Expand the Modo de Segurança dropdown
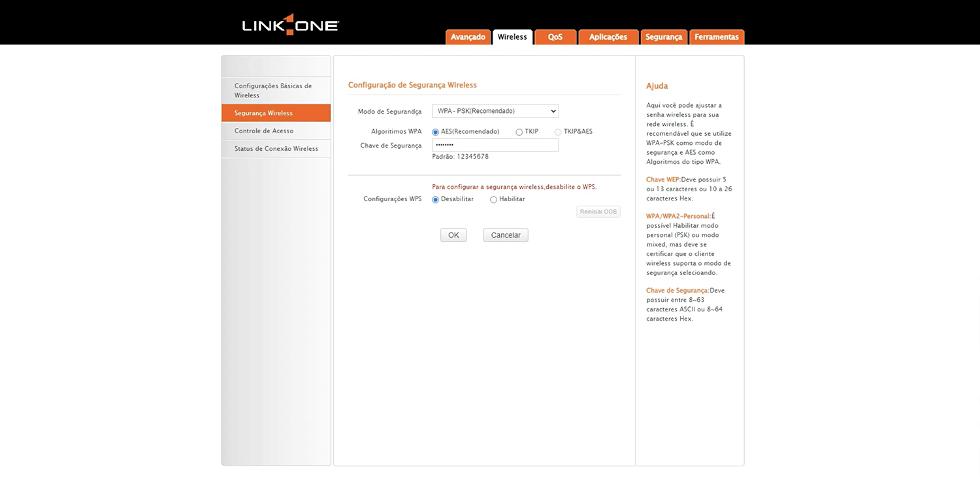Screen dimensions: 980x478 coord(495,111)
